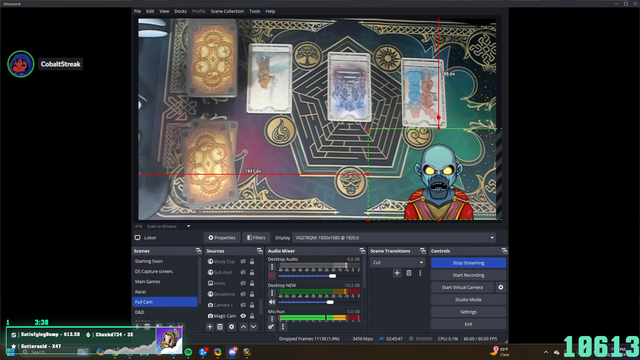Open the Help menu
The image size is (640, 360).
pyautogui.click(x=270, y=11)
